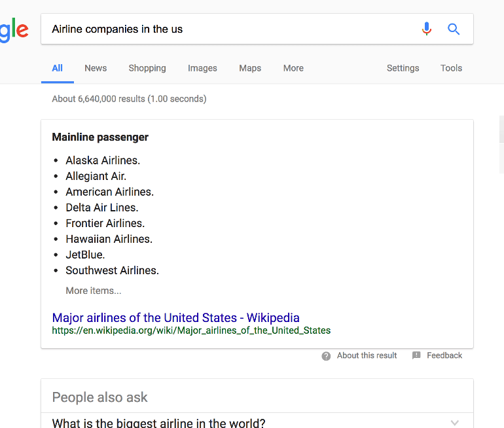Click the More items link

tap(94, 291)
